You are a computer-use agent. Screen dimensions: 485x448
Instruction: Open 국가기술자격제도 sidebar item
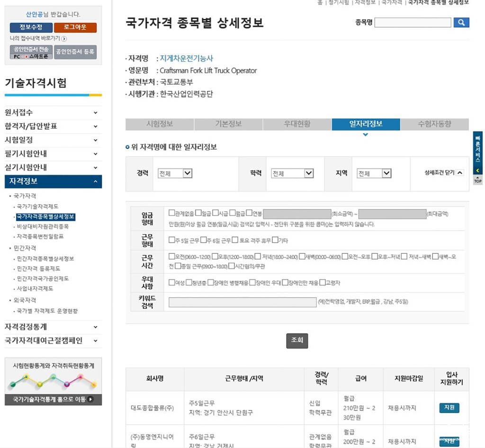coord(37,206)
